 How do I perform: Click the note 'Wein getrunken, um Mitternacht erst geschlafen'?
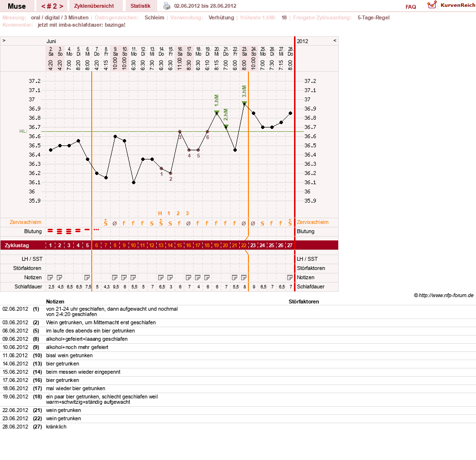coord(101,323)
